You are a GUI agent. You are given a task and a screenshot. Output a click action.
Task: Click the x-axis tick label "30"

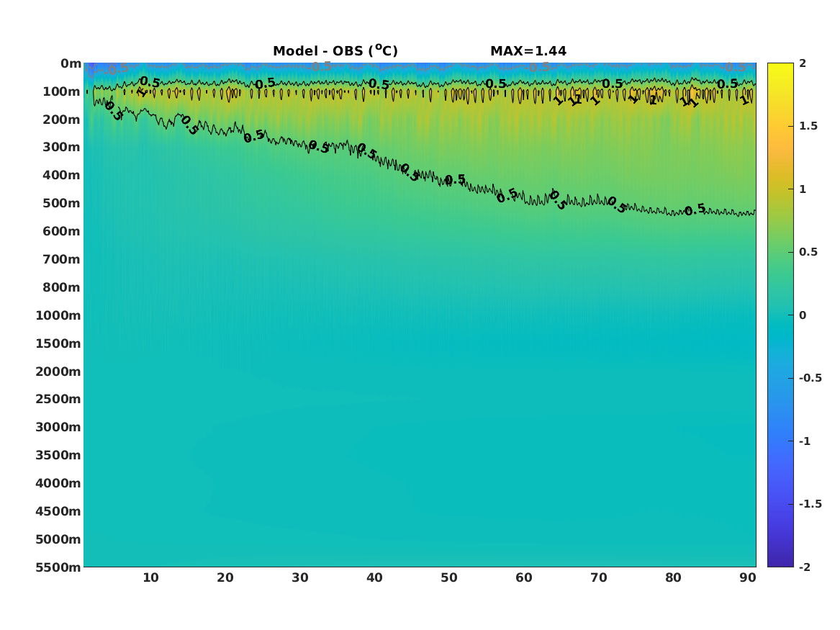pyautogui.click(x=300, y=577)
